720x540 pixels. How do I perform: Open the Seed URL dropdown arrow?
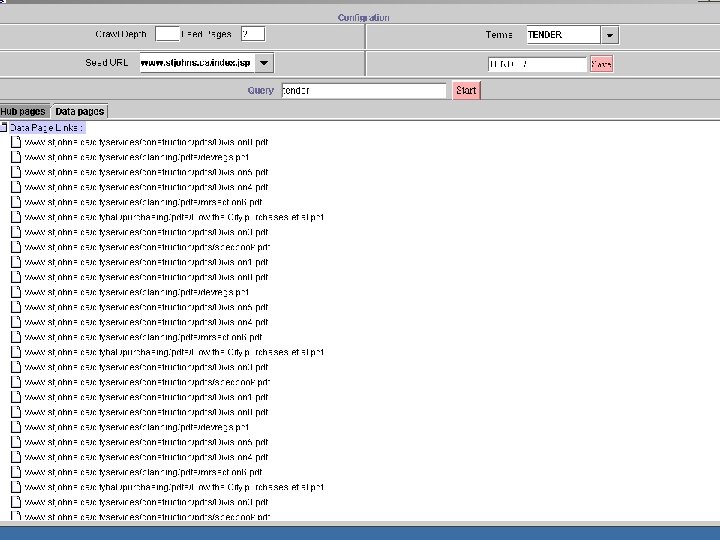click(264, 63)
